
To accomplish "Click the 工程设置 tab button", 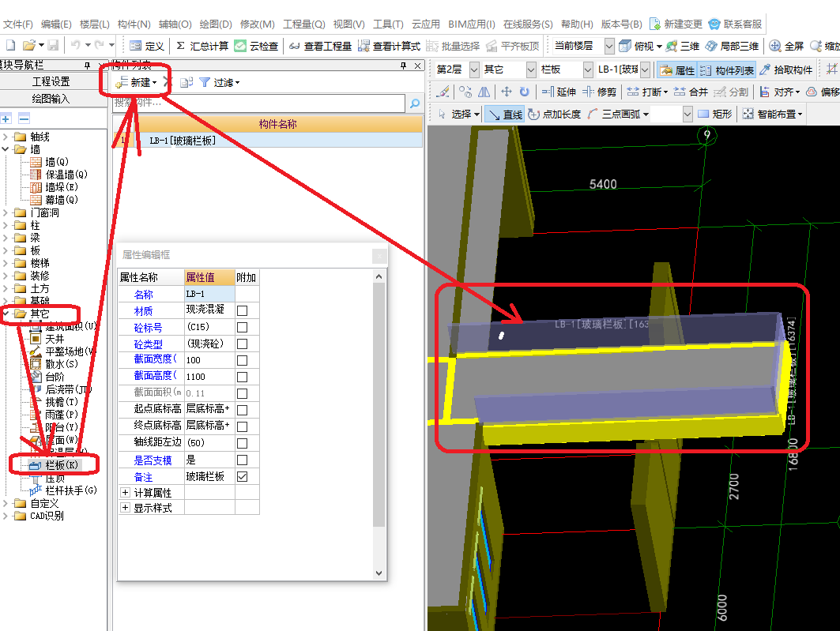I will click(51, 81).
